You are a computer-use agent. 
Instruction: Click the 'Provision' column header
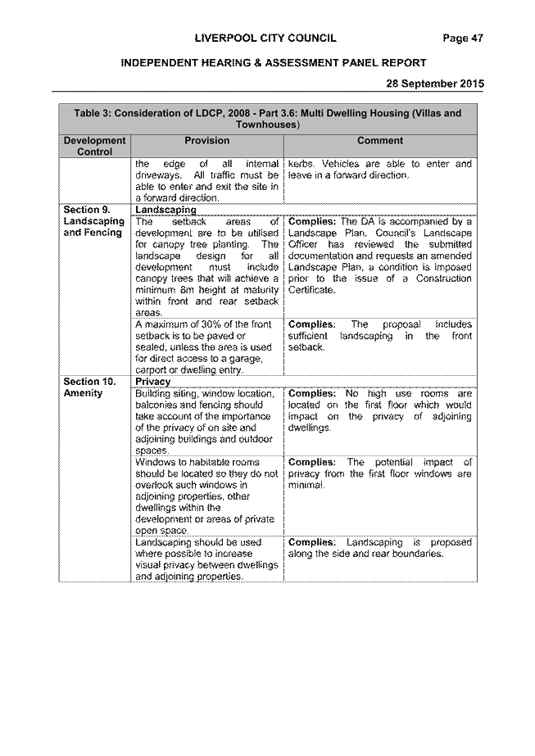(207, 141)
